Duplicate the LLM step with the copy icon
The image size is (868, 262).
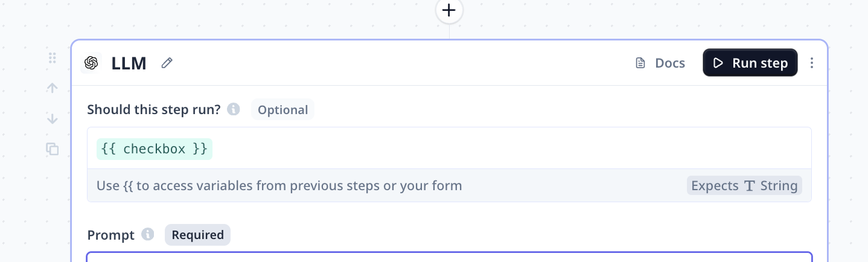tap(53, 149)
